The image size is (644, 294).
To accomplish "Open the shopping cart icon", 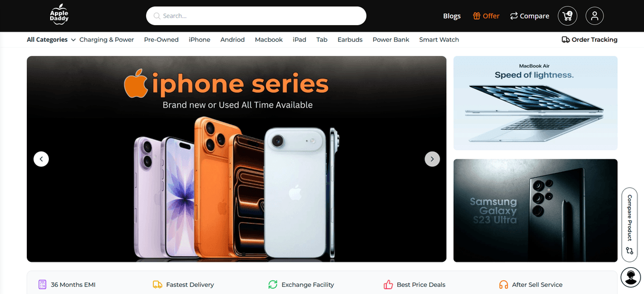I will (x=567, y=16).
